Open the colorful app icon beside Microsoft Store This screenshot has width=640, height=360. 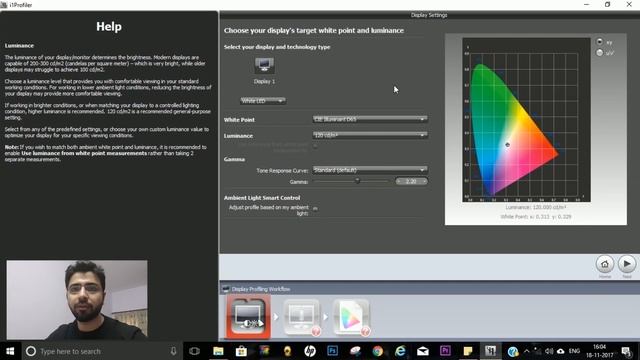(264, 351)
